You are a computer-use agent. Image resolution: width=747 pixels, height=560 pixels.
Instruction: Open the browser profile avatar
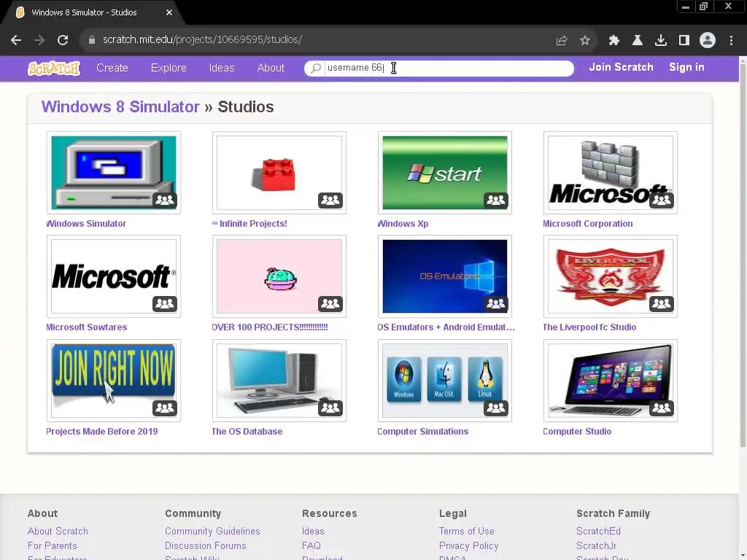(708, 40)
